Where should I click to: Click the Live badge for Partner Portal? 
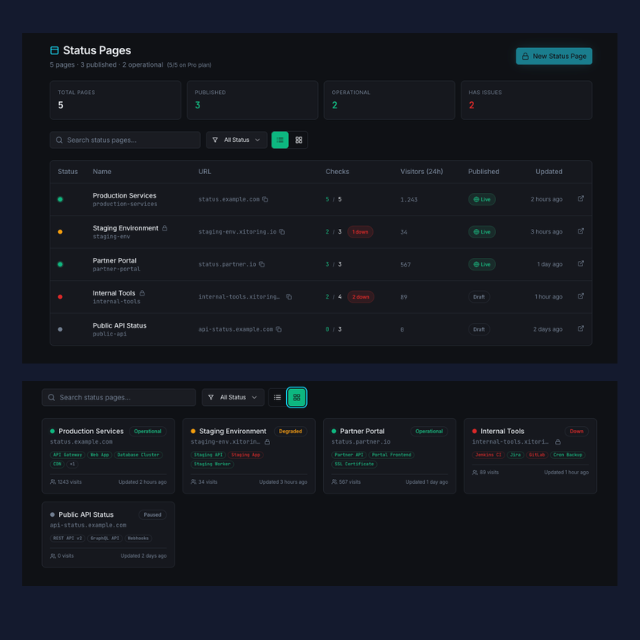pyautogui.click(x=482, y=264)
